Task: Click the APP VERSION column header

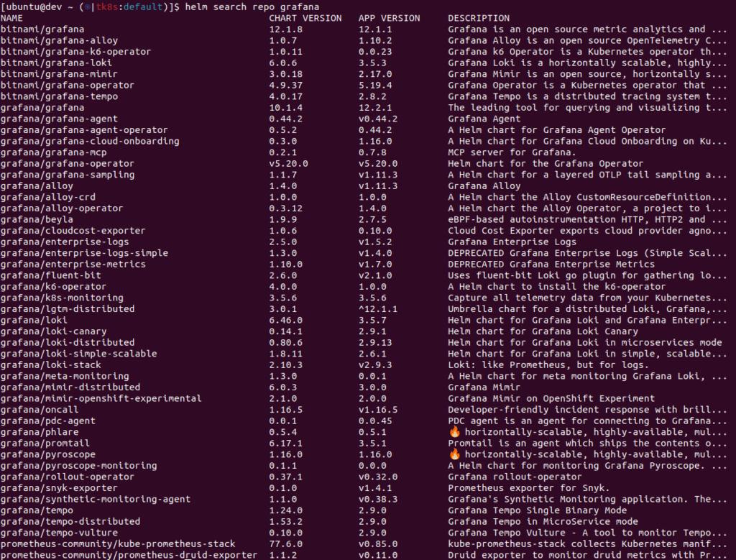Action: [389, 18]
